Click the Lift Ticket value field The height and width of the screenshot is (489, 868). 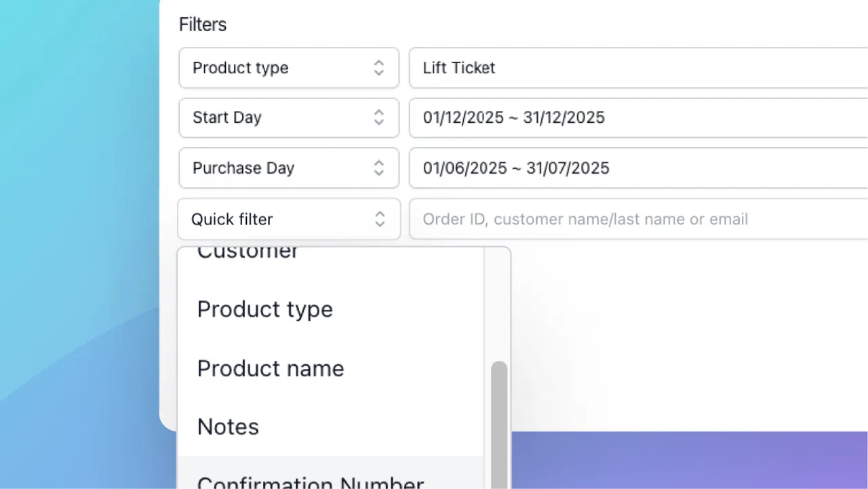(x=638, y=68)
